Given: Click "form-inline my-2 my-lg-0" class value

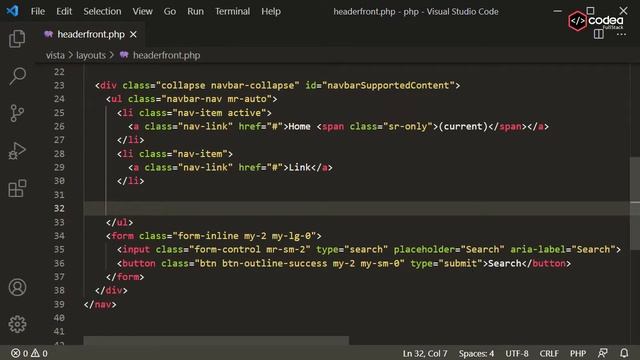Looking at the screenshot, I should click(x=244, y=236).
